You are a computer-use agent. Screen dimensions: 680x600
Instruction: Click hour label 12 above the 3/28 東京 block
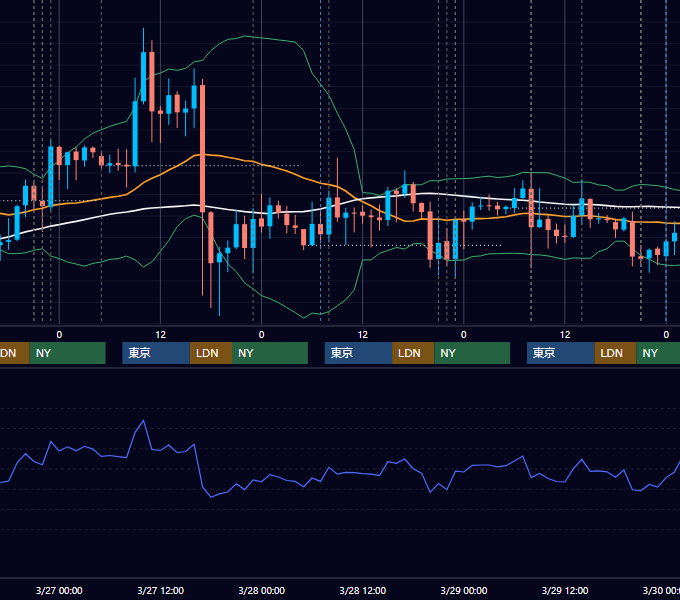click(x=363, y=335)
